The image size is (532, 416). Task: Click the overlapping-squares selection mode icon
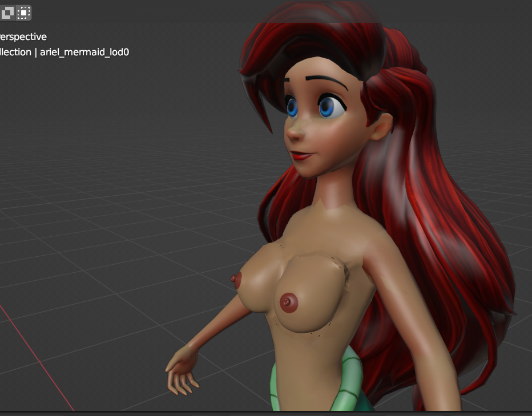(7, 13)
